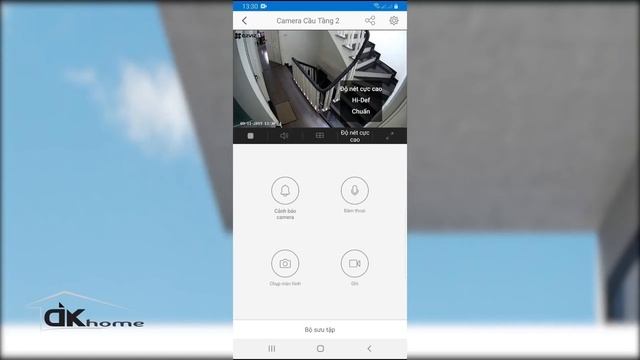Start recording with 'Ghi' video icon

tap(354, 263)
